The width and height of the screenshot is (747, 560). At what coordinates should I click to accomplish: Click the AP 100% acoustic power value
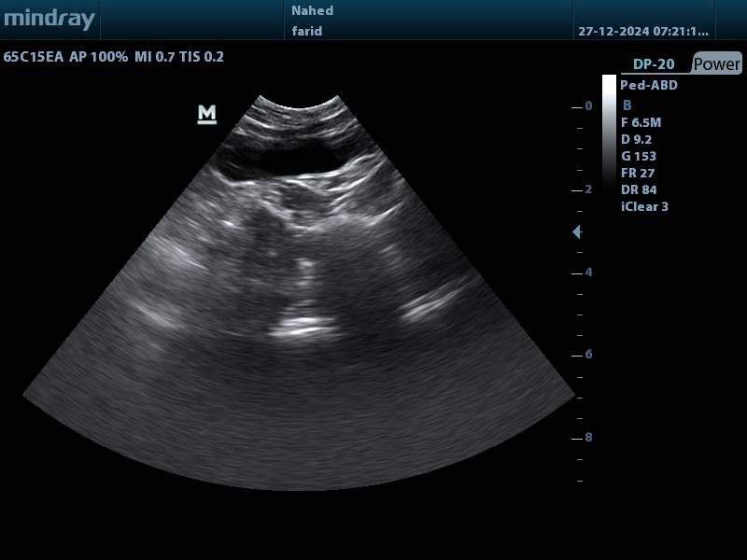99,57
